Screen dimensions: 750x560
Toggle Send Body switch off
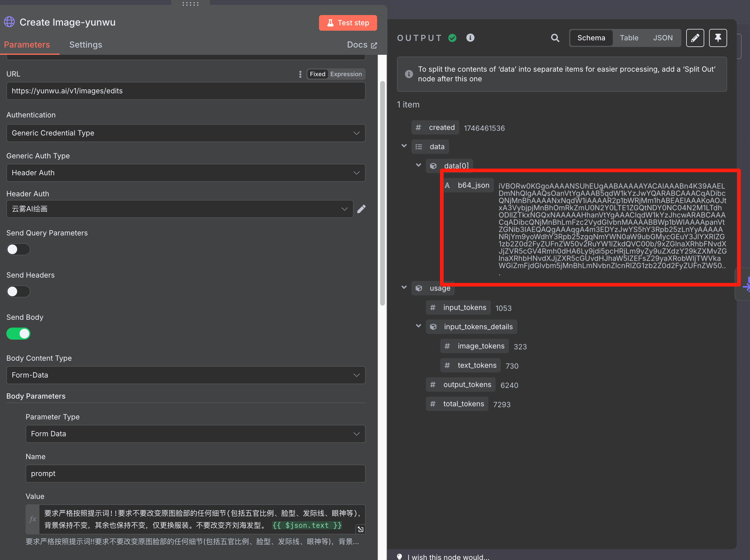coord(18,334)
